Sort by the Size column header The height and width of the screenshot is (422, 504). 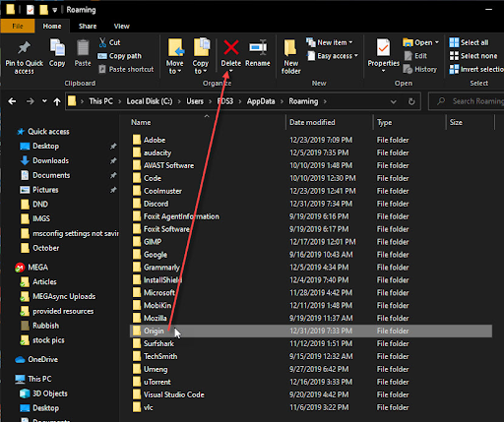click(456, 122)
